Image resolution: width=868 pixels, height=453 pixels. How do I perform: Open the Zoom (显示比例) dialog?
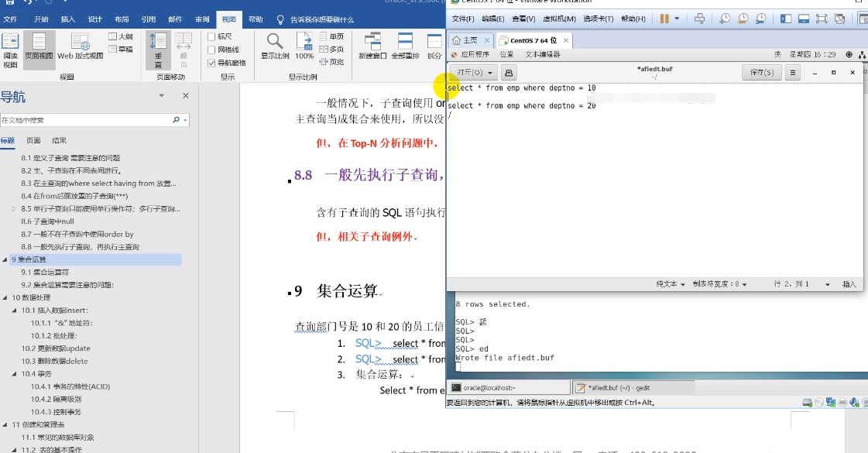275,46
